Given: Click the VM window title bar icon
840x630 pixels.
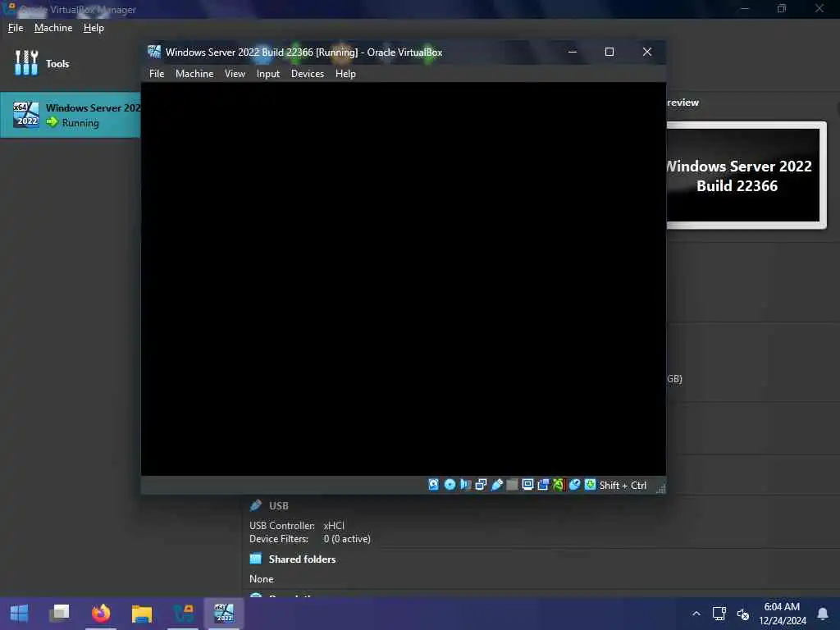Looking at the screenshot, I should pyautogui.click(x=154, y=52).
